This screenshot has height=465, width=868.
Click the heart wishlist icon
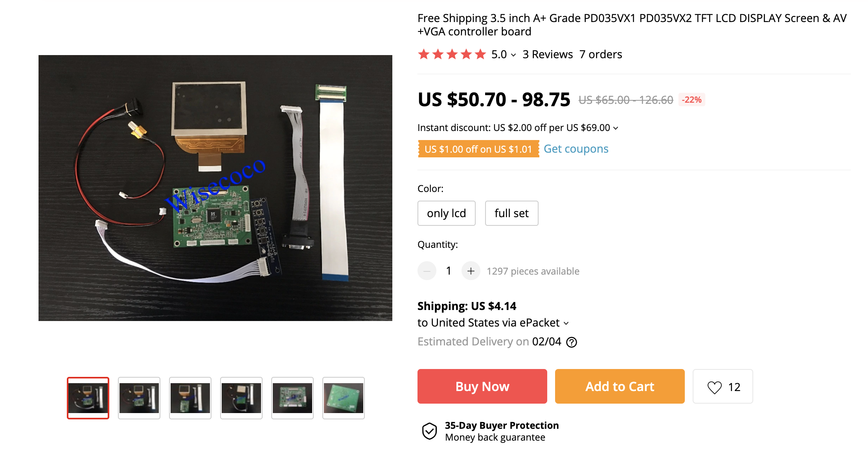pos(714,387)
